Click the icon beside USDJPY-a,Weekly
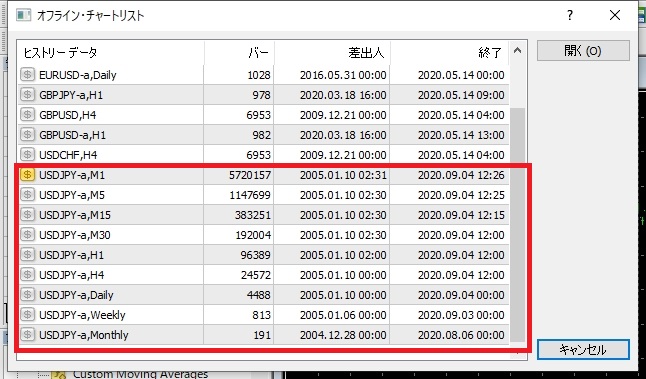This screenshot has width=646, height=379. (27, 315)
